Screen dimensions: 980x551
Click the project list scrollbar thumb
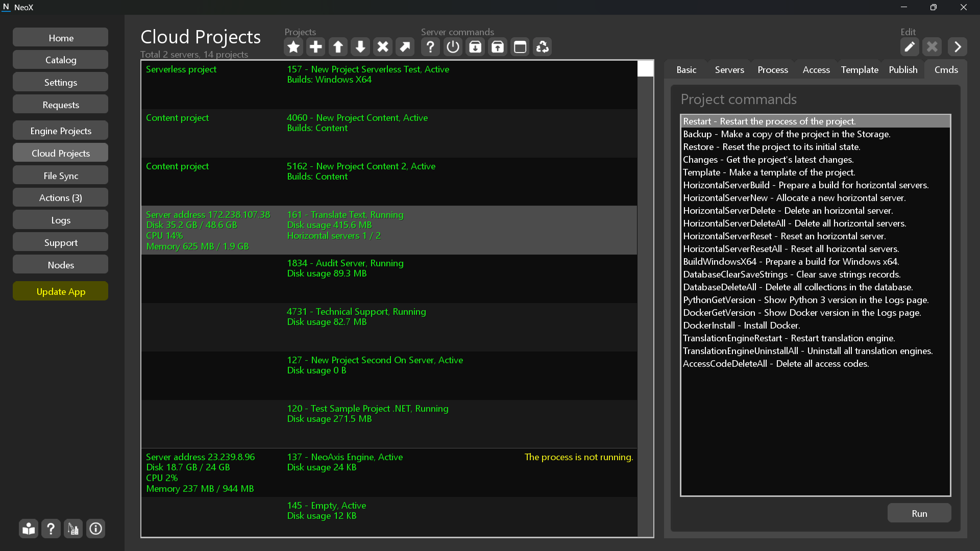click(645, 69)
